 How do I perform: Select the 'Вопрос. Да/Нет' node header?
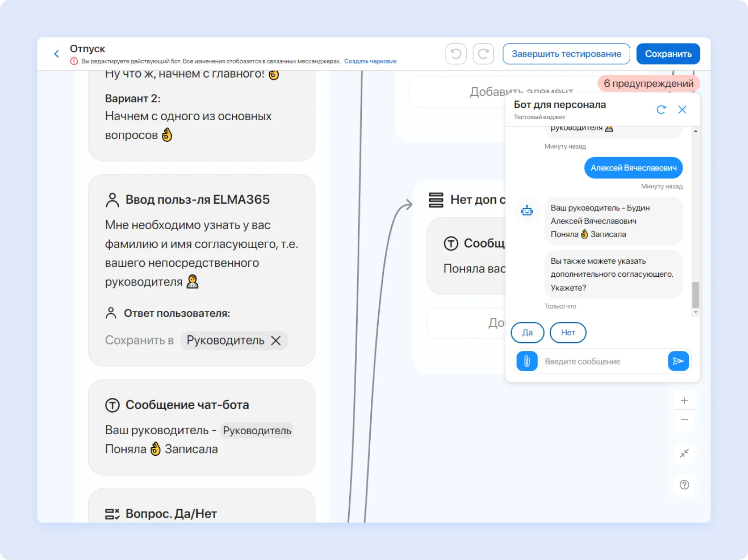point(171,513)
